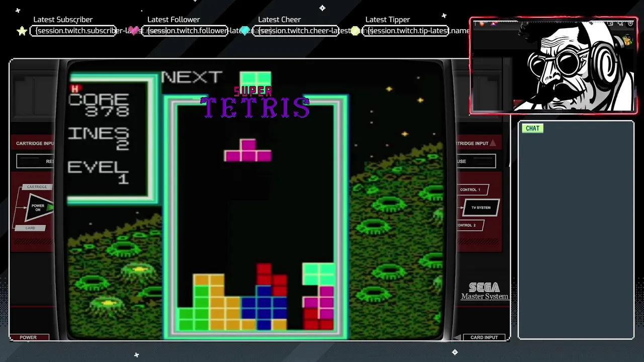Click the Brave Rewards triangle icon in webcam

coord(494,23)
